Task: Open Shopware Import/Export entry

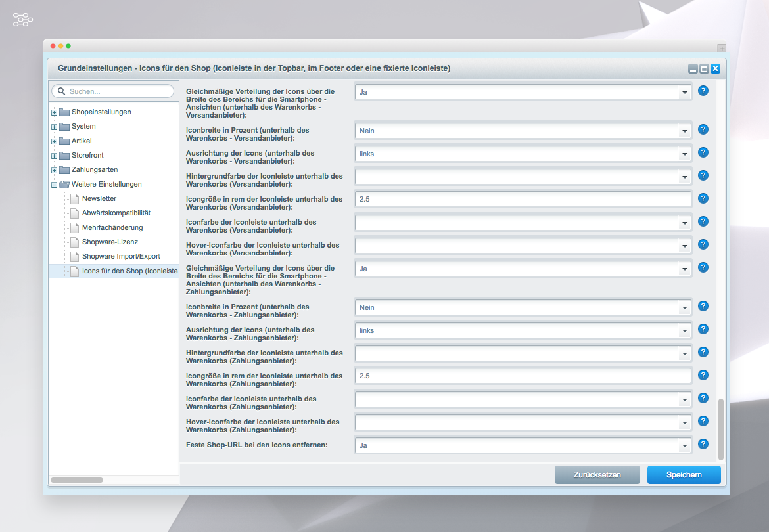Action: coord(121,256)
